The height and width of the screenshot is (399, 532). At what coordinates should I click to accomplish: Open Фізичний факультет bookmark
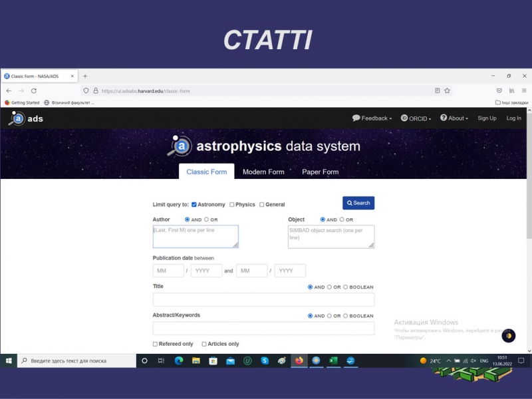coord(69,102)
